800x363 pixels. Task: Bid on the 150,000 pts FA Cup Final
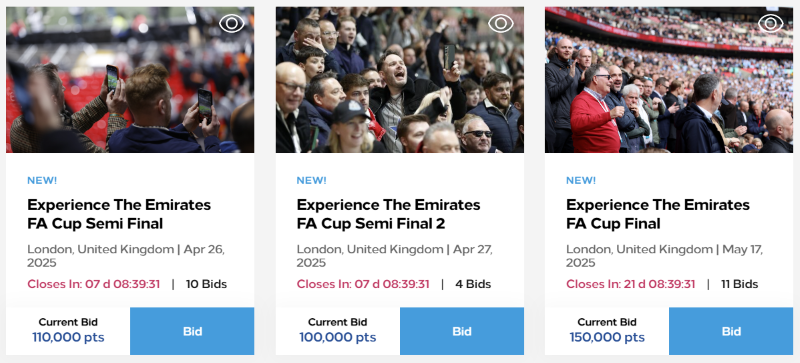tap(731, 331)
